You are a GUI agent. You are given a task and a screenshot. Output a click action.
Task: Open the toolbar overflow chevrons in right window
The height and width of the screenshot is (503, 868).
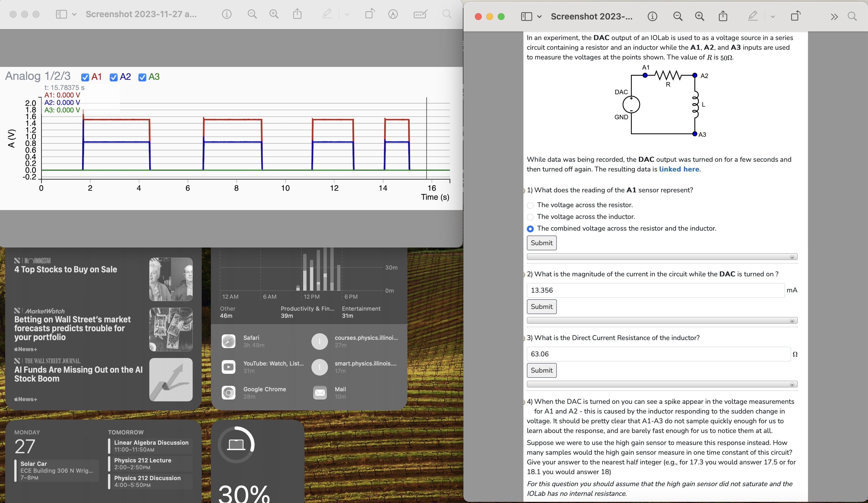[834, 16]
